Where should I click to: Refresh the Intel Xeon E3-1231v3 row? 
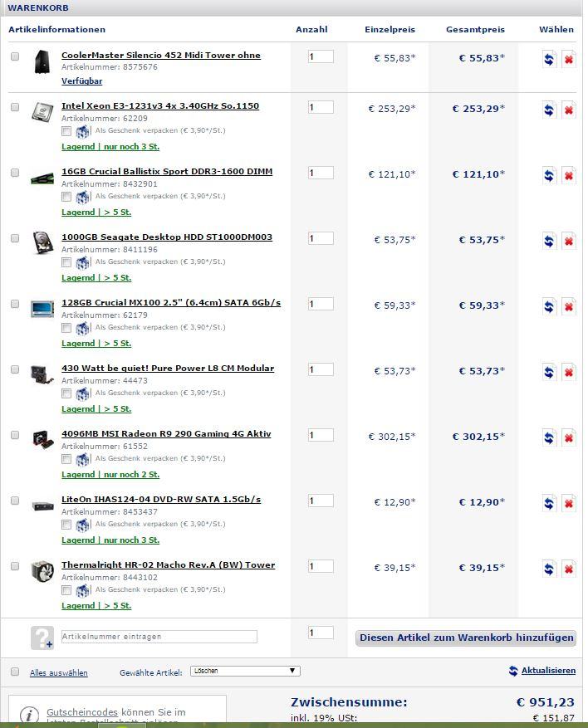549,110
